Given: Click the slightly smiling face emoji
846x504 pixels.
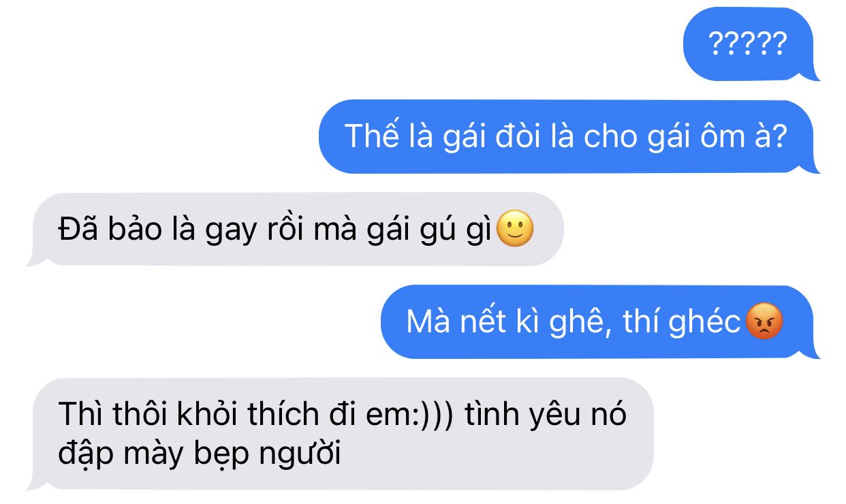Looking at the screenshot, I should (515, 230).
